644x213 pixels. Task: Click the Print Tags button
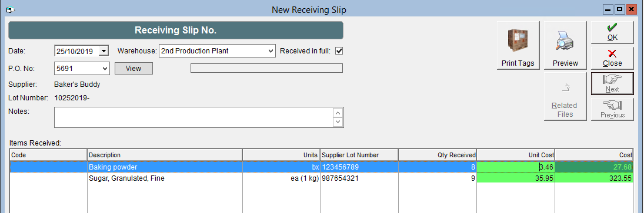(518, 45)
